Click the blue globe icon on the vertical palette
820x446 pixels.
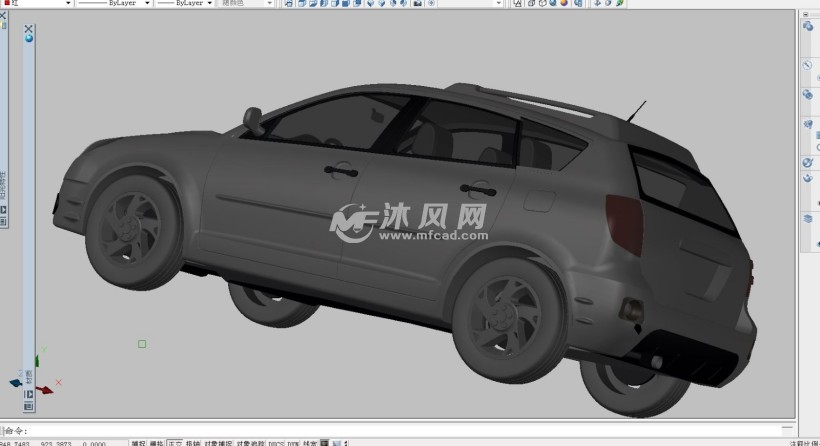29,39
